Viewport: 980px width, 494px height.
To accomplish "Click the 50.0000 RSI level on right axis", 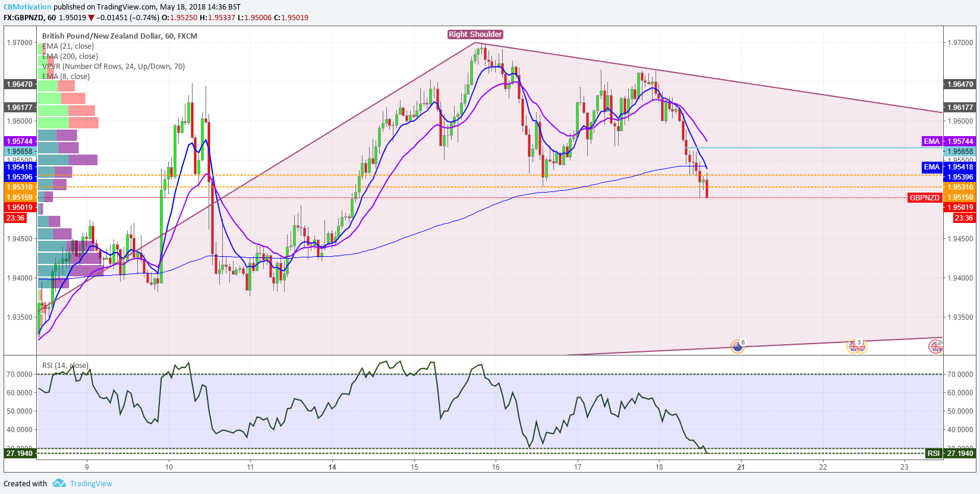I will [x=960, y=411].
